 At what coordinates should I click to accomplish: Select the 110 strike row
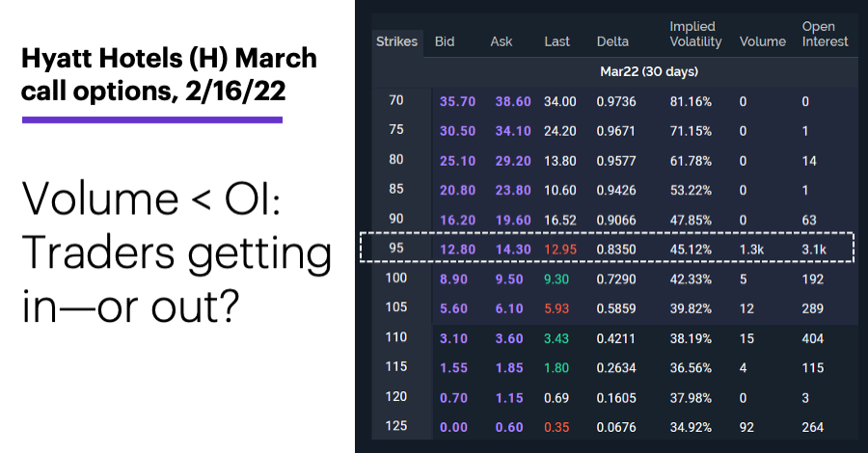[x=614, y=338]
